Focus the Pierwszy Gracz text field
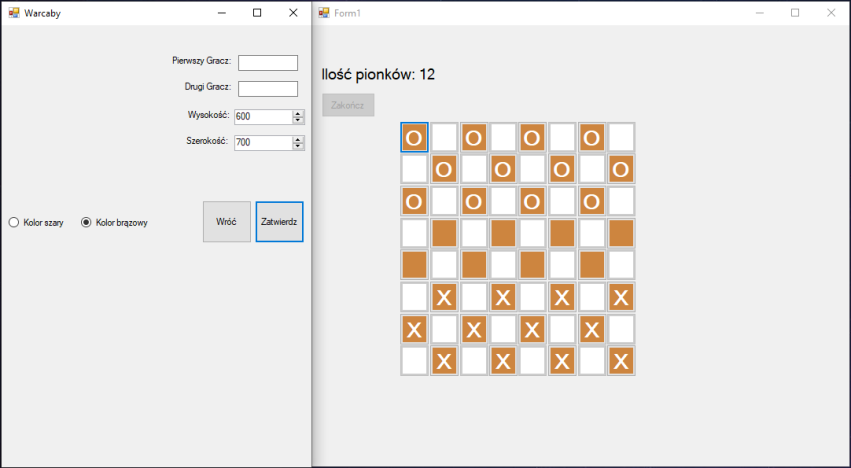Image resolution: width=851 pixels, height=468 pixels. pos(268,63)
